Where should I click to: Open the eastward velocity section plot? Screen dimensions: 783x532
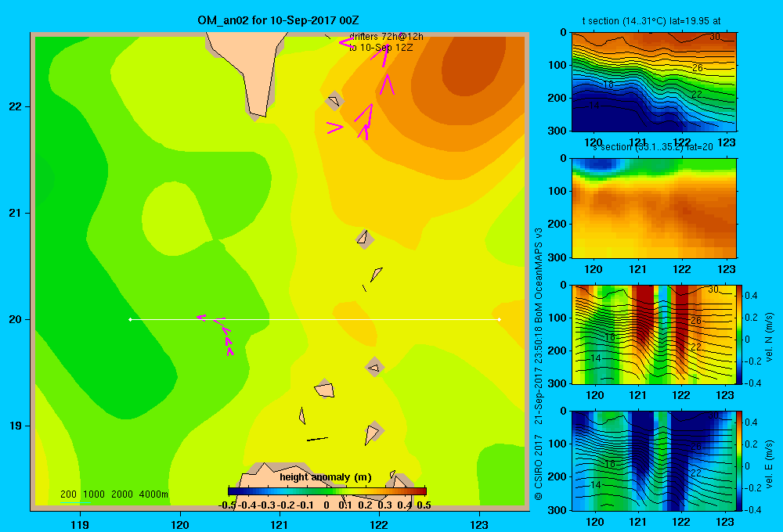654,461
